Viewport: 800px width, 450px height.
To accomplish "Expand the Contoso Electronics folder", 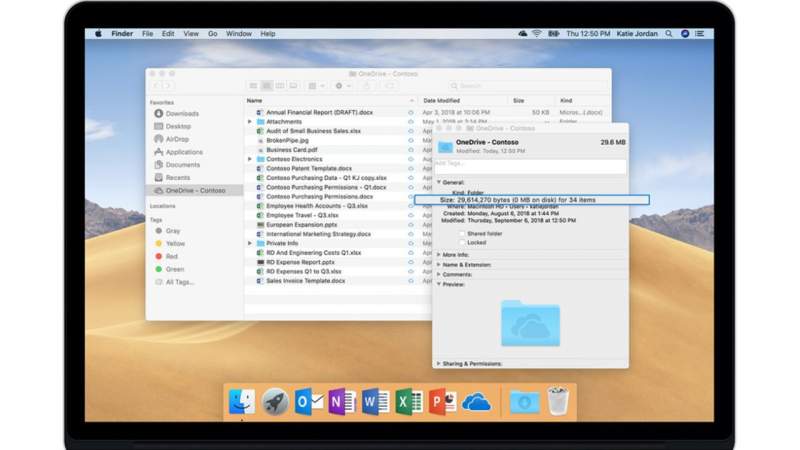I will tap(249, 159).
